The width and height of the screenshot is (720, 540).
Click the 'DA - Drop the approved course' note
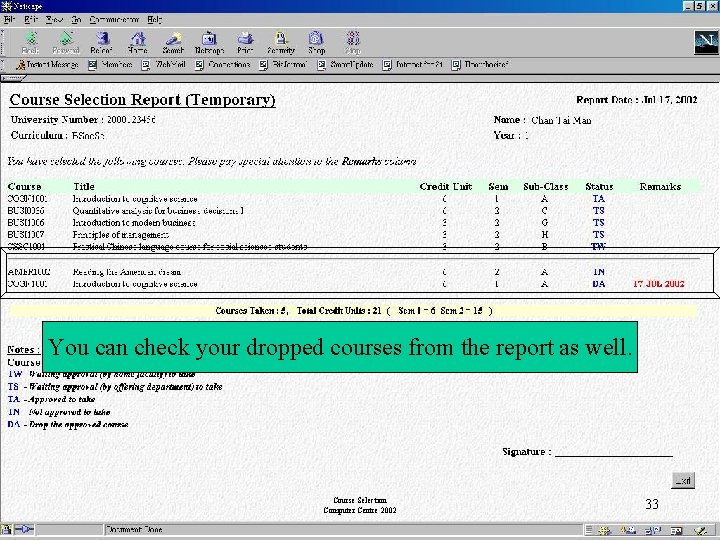point(68,424)
